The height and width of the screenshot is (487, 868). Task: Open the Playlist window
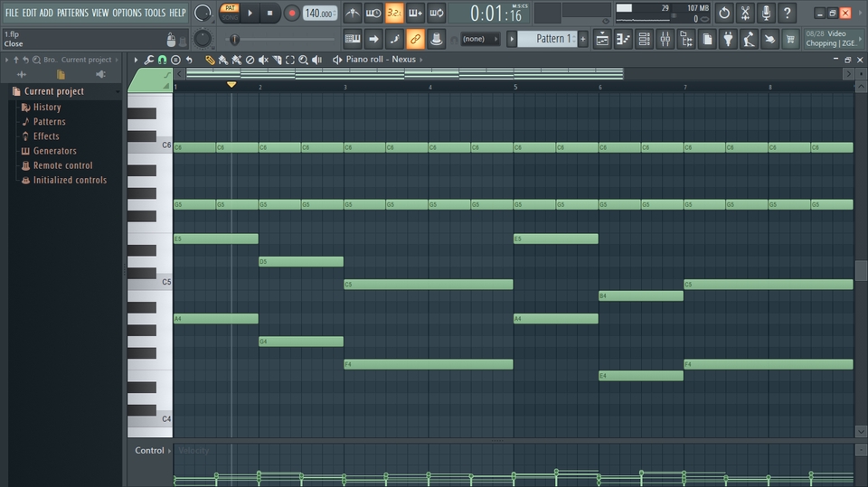(602, 39)
